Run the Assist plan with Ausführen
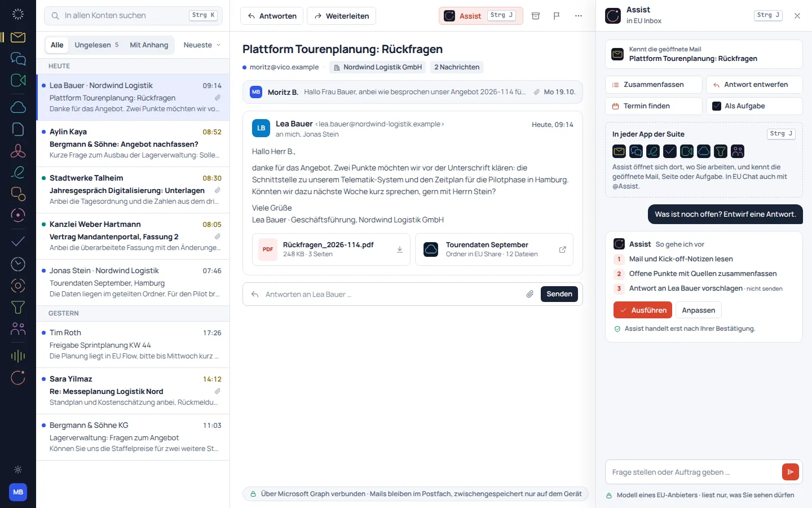The image size is (812, 508). 643,310
